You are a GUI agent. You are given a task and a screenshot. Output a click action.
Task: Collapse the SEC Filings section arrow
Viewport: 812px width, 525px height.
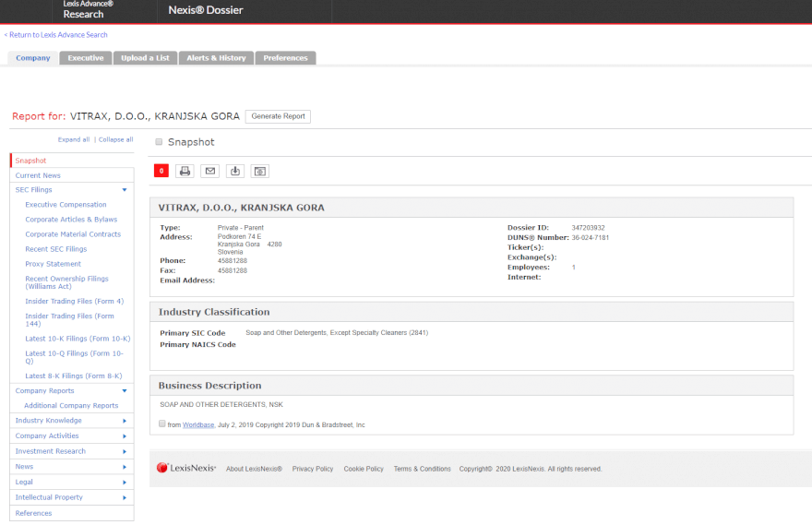click(x=125, y=190)
